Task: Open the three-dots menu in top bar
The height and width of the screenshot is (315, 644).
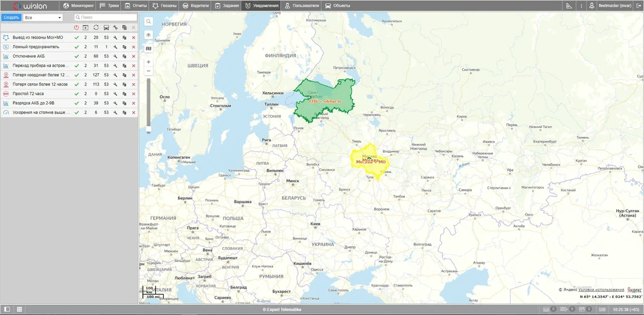Action: (x=581, y=6)
